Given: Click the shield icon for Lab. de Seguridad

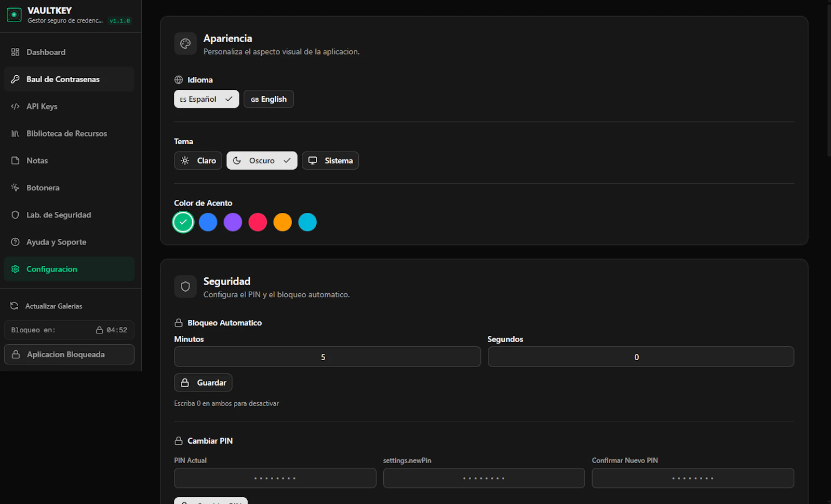Looking at the screenshot, I should [x=15, y=215].
